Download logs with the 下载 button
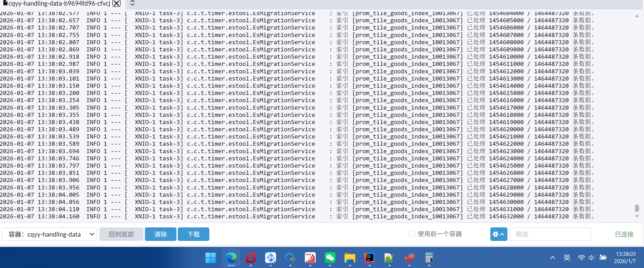644x268 pixels. coord(193,234)
